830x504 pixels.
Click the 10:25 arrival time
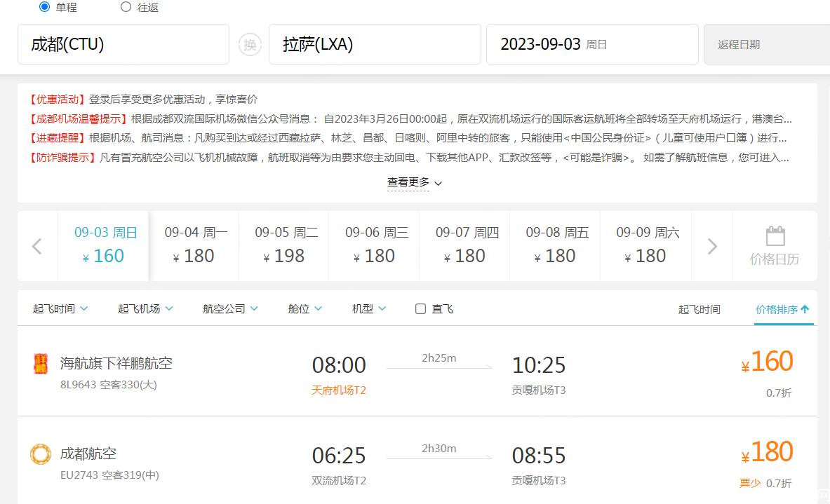tap(539, 365)
